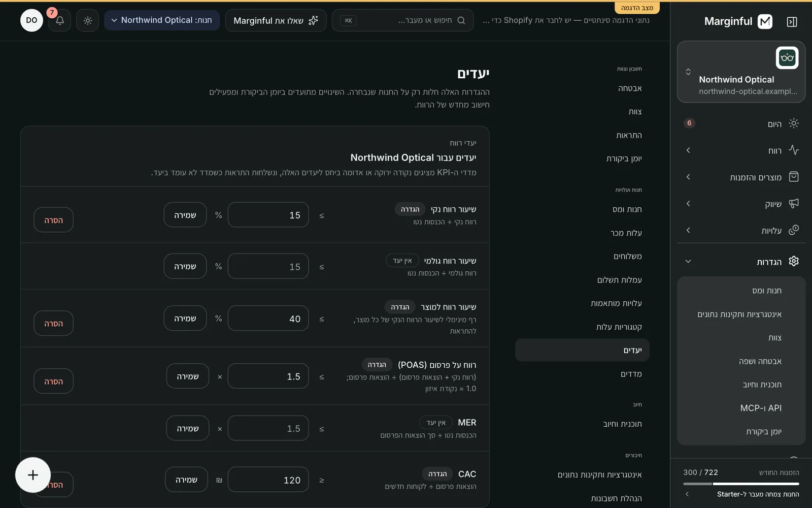Screen dimensions: 812x508
Task: Open the DO user avatar
Action: click(31, 20)
